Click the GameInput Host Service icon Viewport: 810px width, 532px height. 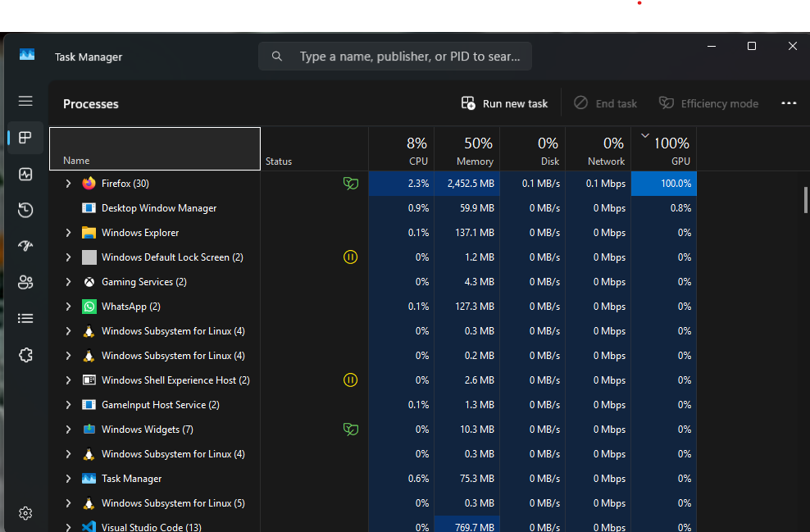point(89,405)
